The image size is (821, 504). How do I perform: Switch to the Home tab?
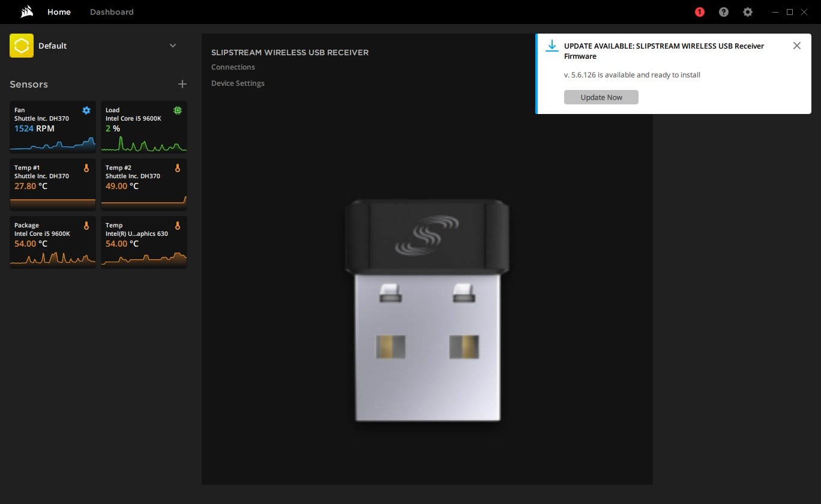[59, 12]
